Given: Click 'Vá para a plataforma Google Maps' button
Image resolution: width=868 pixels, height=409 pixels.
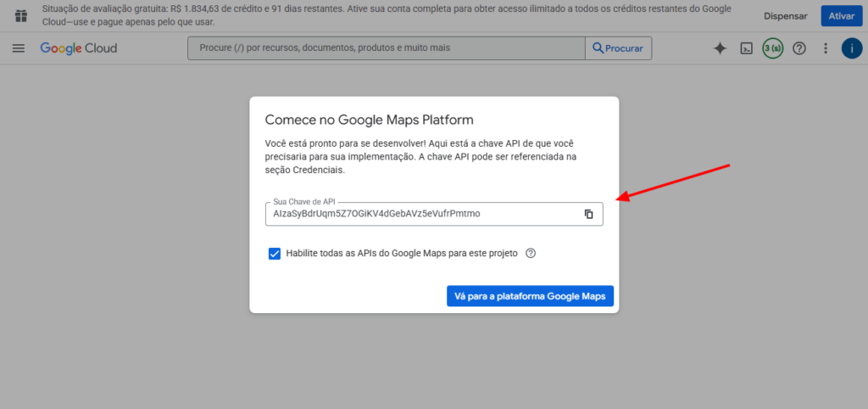Looking at the screenshot, I should (530, 297).
